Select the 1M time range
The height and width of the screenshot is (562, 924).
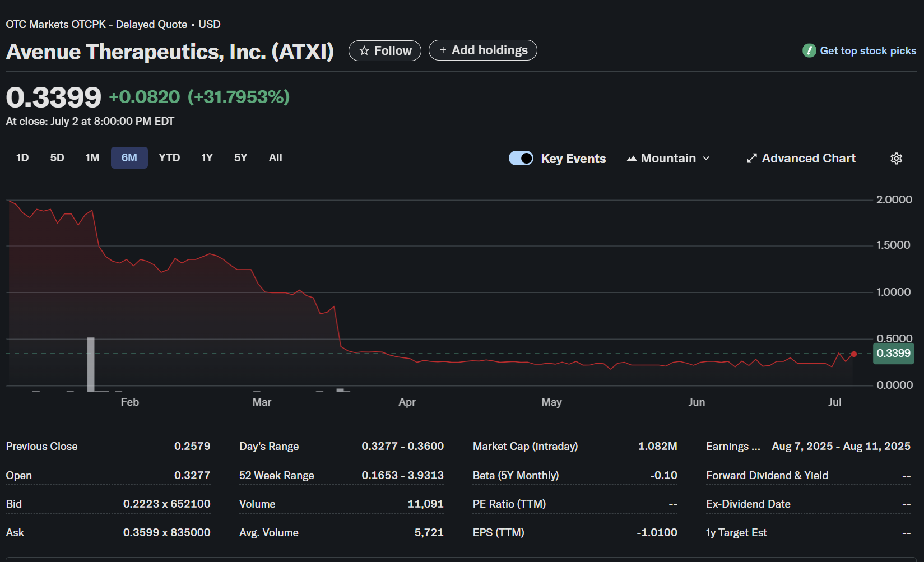pyautogui.click(x=92, y=158)
